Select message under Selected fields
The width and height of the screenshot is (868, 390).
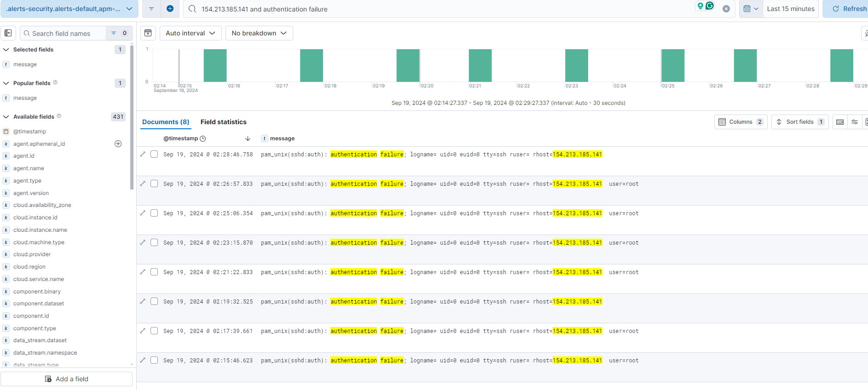coord(25,64)
